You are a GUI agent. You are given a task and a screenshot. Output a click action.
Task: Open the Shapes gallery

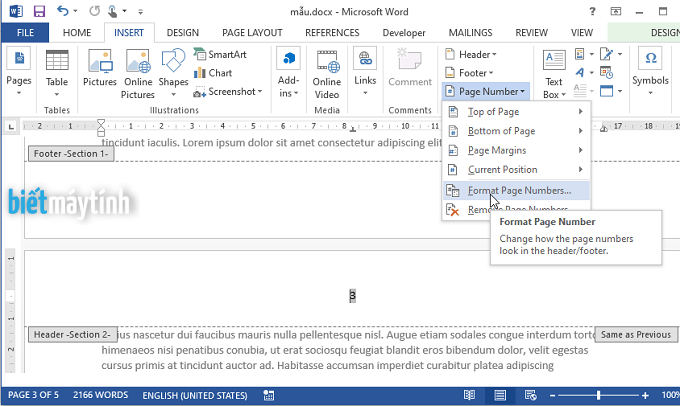pos(173,73)
